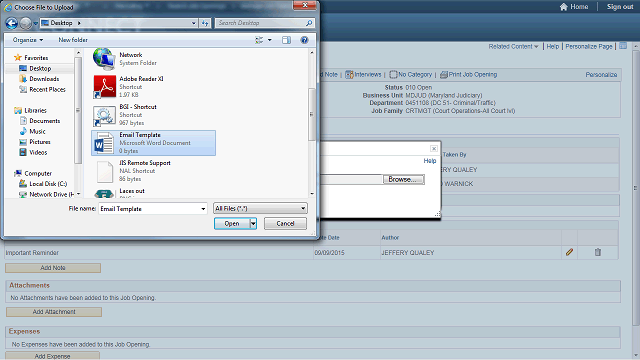Viewport: 640px width, 360px height.
Task: Select Pictures under Libraries
Action: (40, 142)
